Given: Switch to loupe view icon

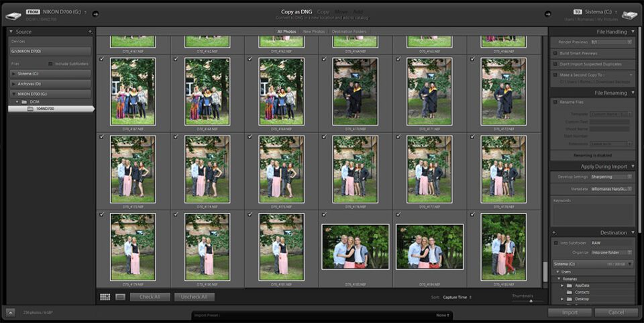Looking at the screenshot, I should point(120,297).
